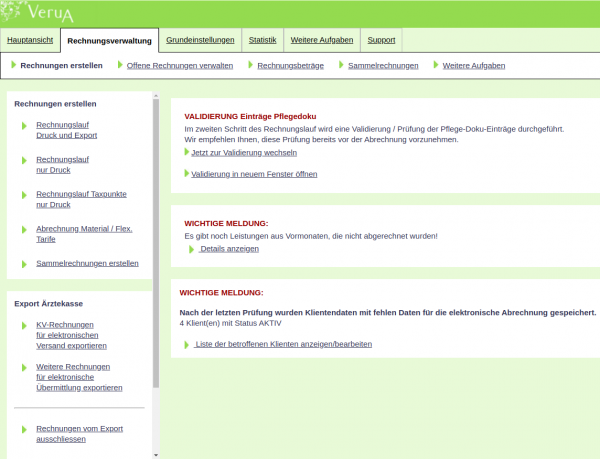Open the Statistik tab
600x459 pixels.
tap(262, 40)
